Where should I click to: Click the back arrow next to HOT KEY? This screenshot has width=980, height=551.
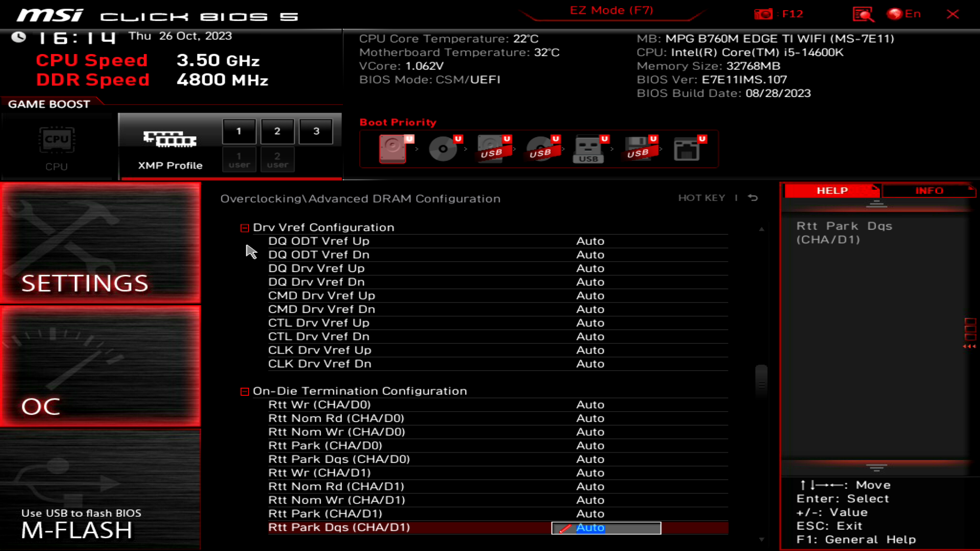pyautogui.click(x=753, y=198)
